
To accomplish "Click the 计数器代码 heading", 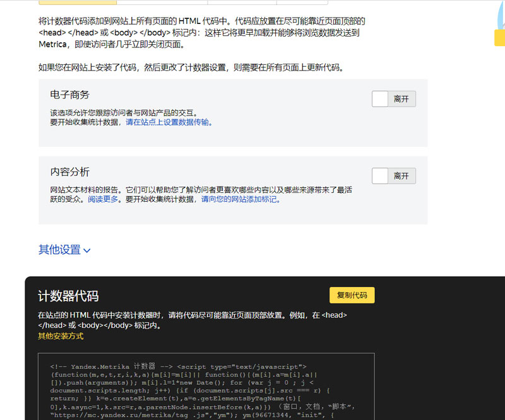I will [68, 296].
